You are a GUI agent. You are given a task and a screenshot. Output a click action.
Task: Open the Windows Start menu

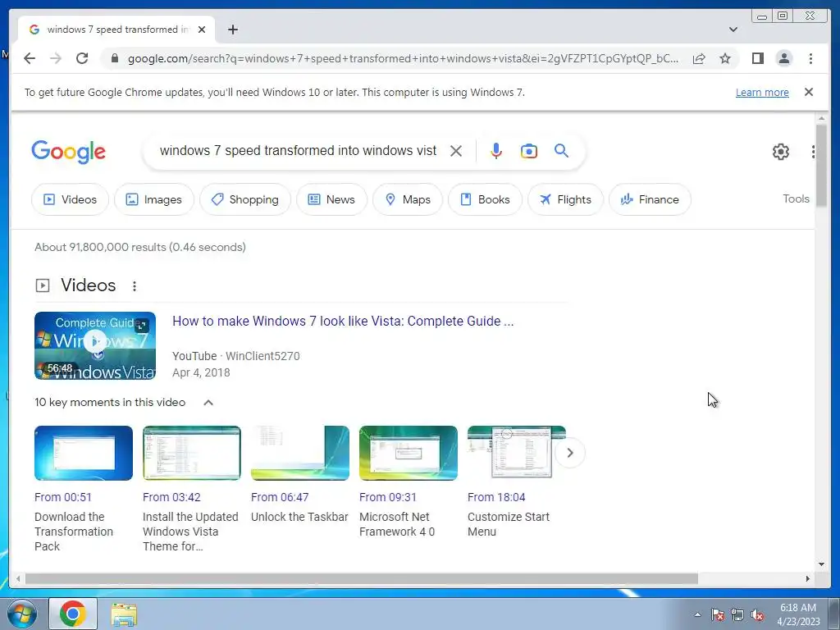pos(22,614)
